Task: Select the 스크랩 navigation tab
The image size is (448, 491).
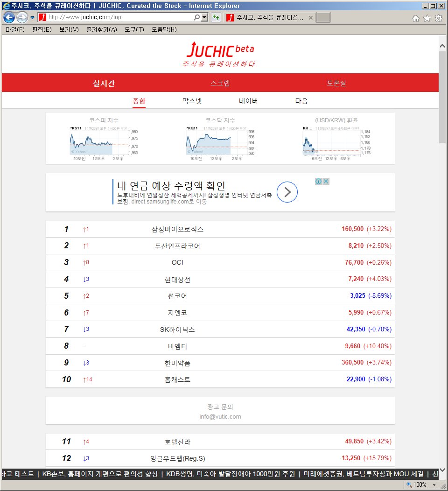Action: click(220, 83)
